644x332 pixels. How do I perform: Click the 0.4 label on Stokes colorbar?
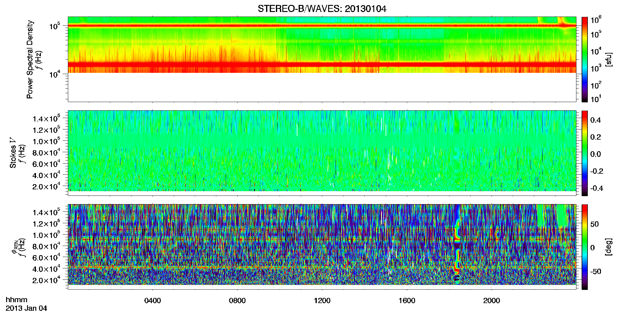coord(595,120)
